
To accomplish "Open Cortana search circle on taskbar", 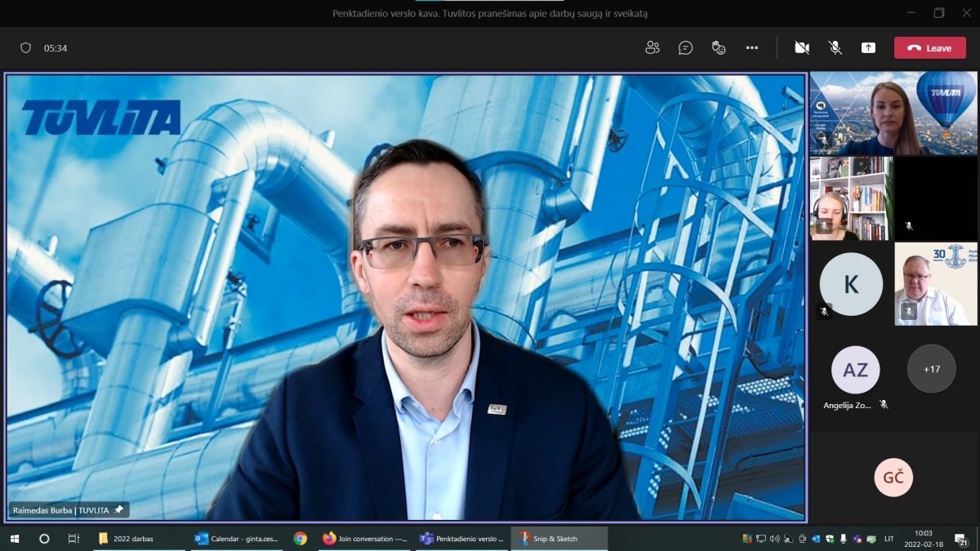I will tap(44, 539).
